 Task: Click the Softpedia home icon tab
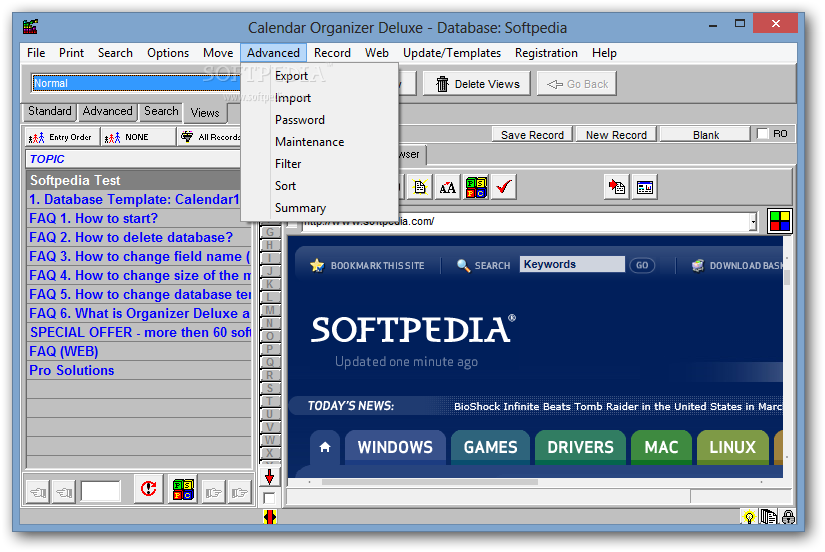(x=325, y=447)
